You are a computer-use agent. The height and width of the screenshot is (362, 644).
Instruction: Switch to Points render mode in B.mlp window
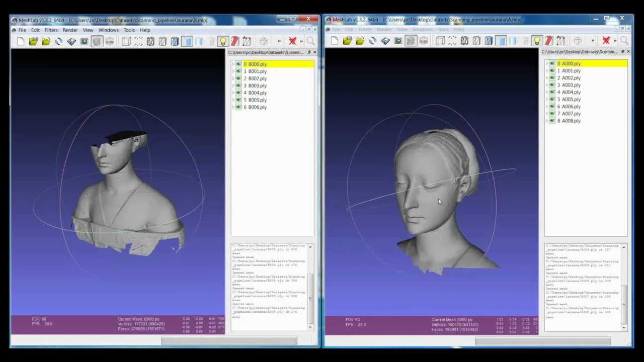[138, 41]
